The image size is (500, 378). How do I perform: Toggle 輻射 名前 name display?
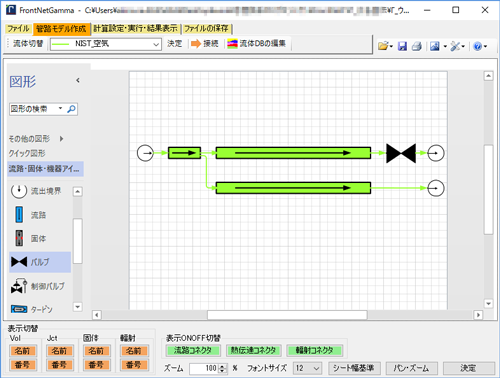click(134, 351)
